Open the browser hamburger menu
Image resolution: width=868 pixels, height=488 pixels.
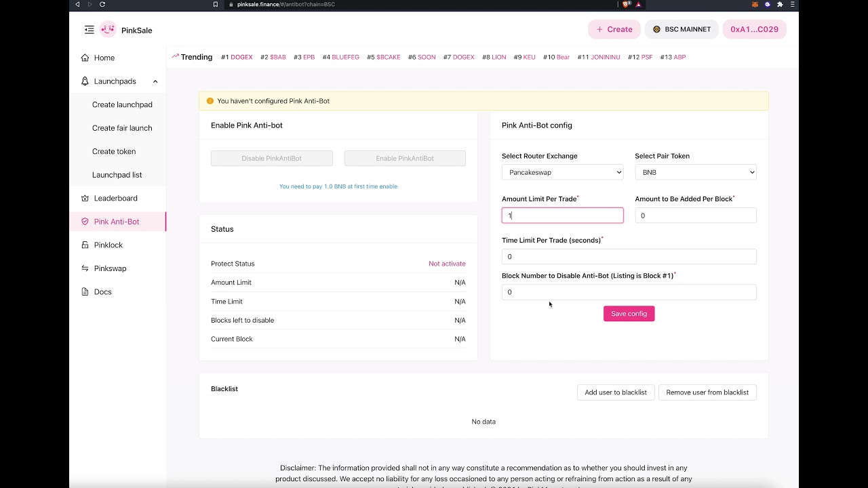(x=792, y=4)
